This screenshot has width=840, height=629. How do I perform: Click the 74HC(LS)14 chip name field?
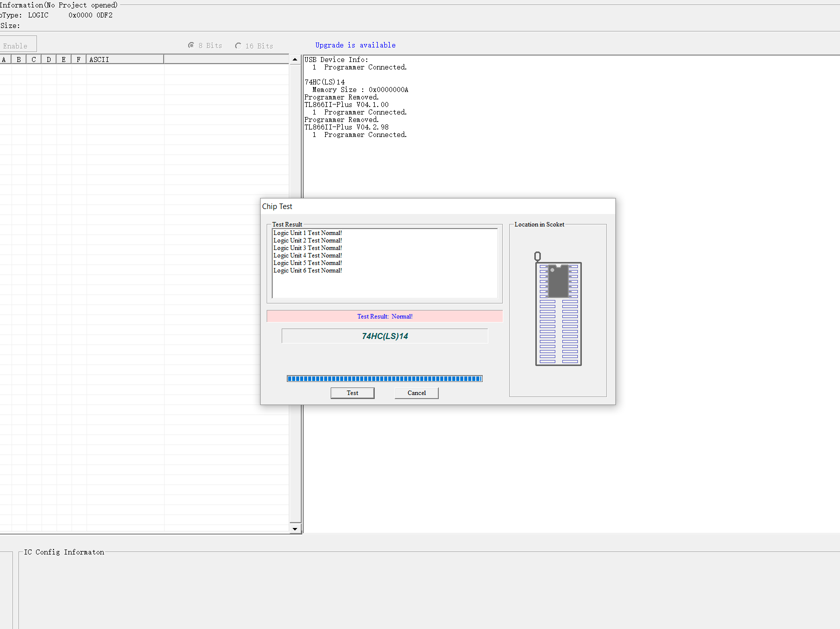pyautogui.click(x=385, y=336)
